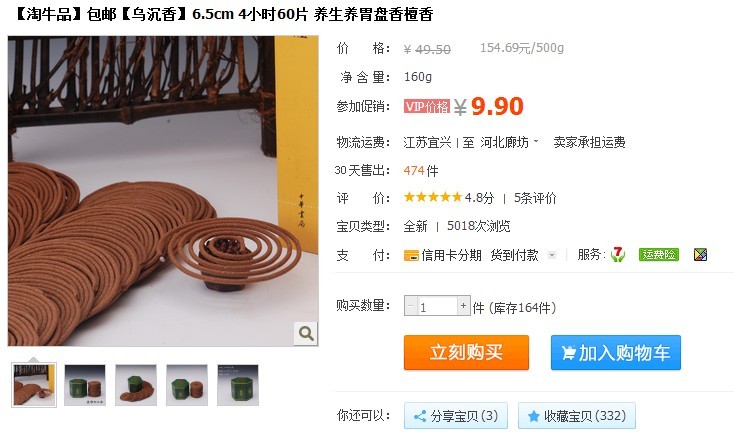Image resolution: width=734 pixels, height=440 pixels.
Task: Increase quantity with the plus button
Action: 463,306
